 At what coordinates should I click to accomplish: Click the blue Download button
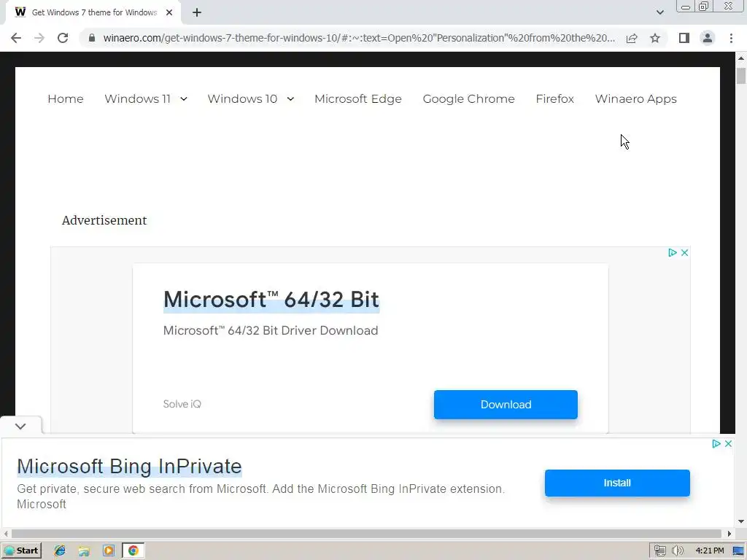click(x=506, y=405)
